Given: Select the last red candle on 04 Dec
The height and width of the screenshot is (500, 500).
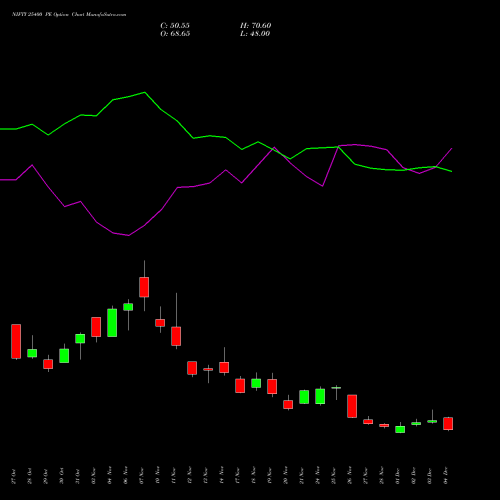Looking at the screenshot, I should pyautogui.click(x=448, y=424).
